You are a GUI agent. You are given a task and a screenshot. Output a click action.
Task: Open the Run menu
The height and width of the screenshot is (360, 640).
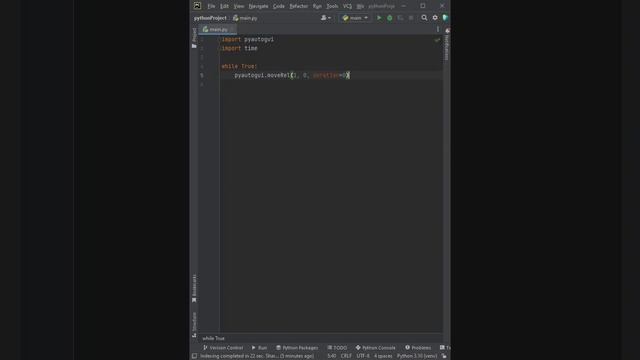(317, 6)
